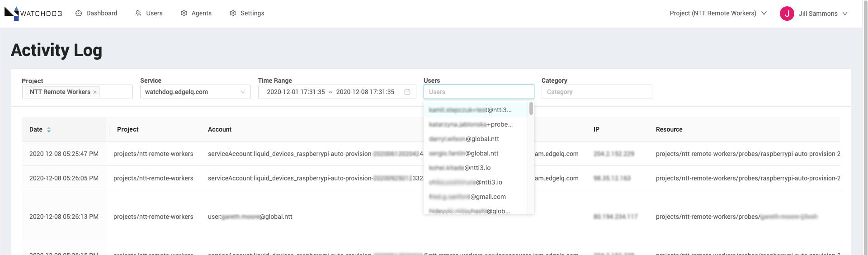Screen dimensions: 868x255
Task: Click projects/ntt-remote-workers in the 05:25:47 row
Action: pyautogui.click(x=153, y=154)
